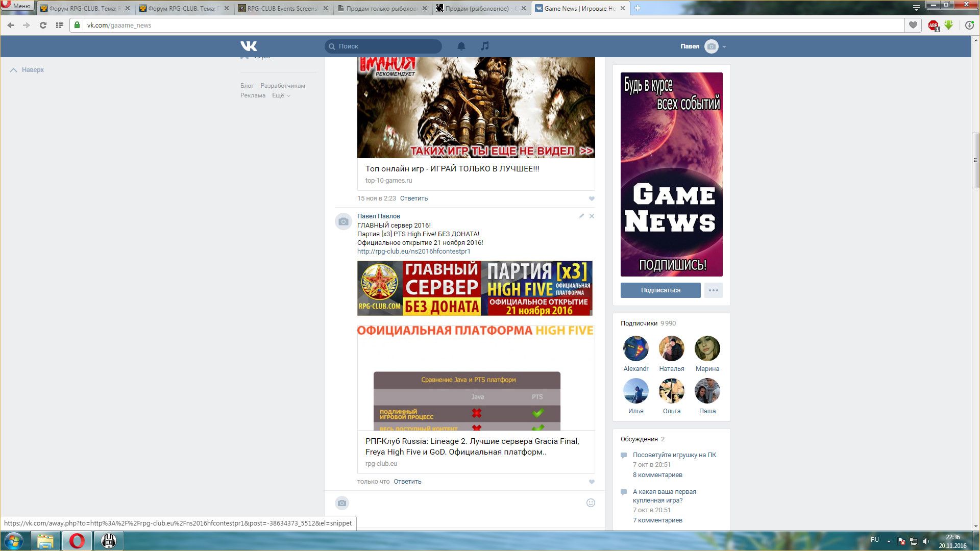Click the VK logo home icon
The width and height of the screenshot is (980, 551).
click(249, 46)
